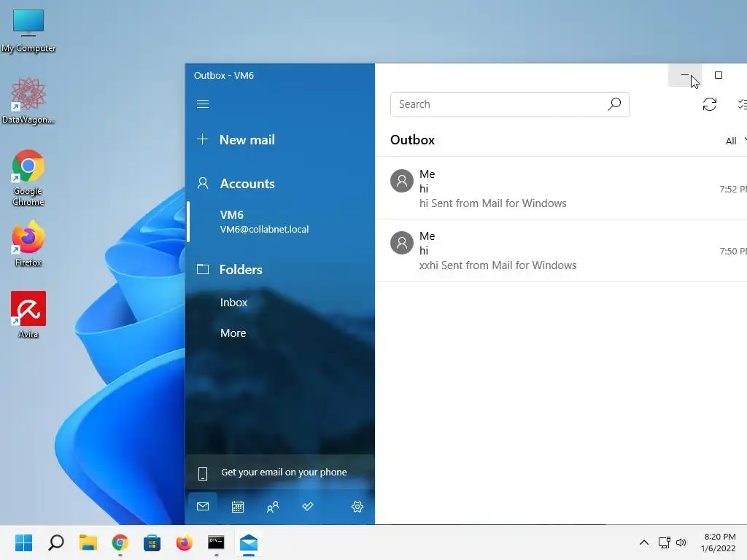Open My Computer desktop icon

point(28,31)
